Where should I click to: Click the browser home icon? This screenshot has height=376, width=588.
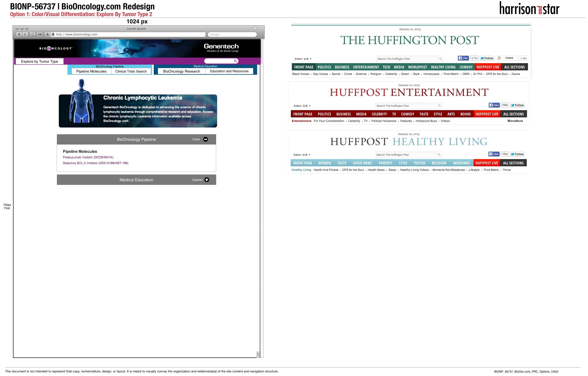point(33,34)
